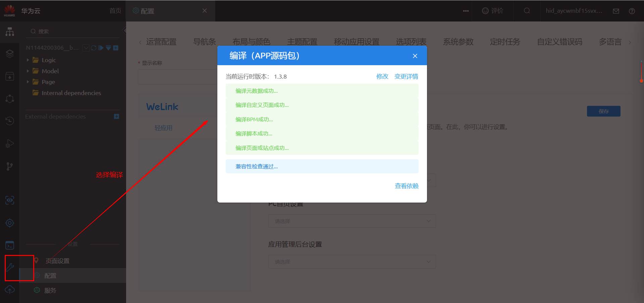Open the eye preview icon in sidebar

coord(10,200)
